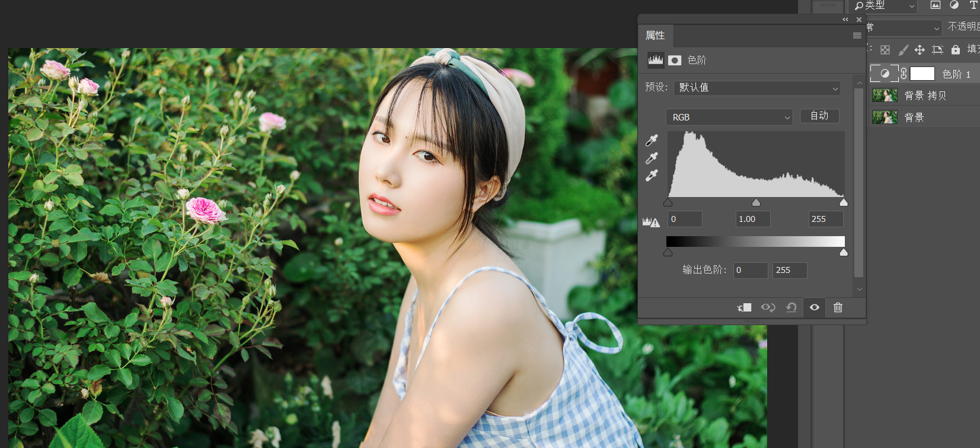Click the input highlights field showing 255
Image resolution: width=980 pixels, height=448 pixels.
pyautogui.click(x=826, y=219)
